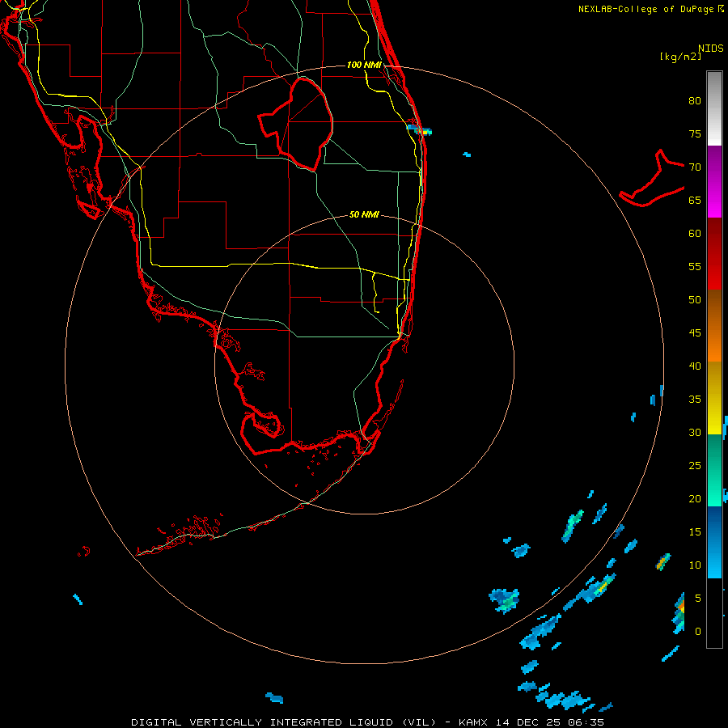728x728 pixels.
Task: Click the NIDS label
Action: click(710, 49)
